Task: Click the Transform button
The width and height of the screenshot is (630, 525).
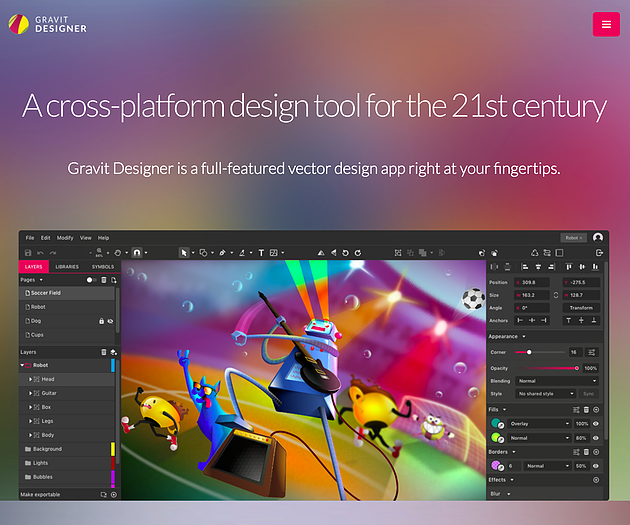Action: [x=581, y=308]
